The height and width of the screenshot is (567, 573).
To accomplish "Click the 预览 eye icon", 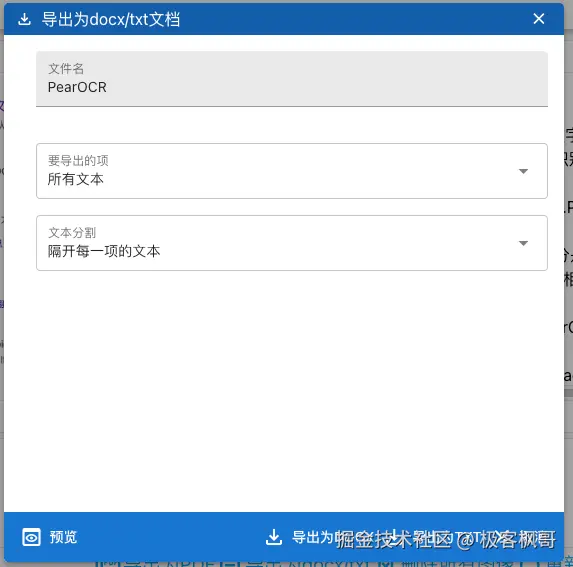I will click(31, 537).
